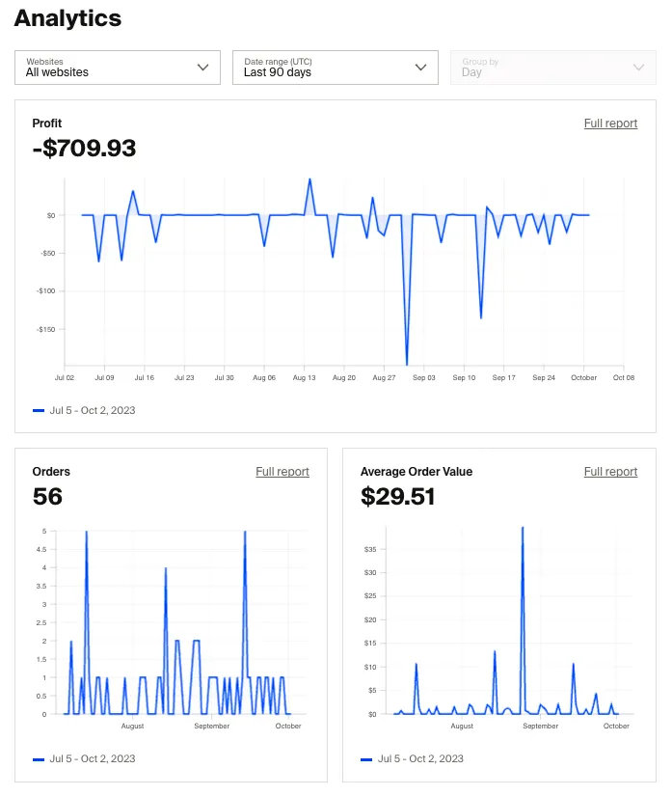Click the Date range chevron arrow

pos(420,68)
